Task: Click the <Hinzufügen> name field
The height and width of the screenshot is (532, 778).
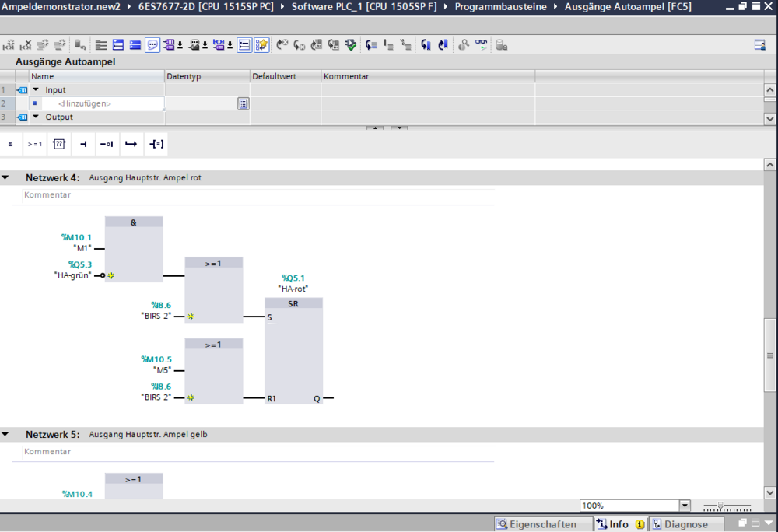Action: [x=86, y=103]
